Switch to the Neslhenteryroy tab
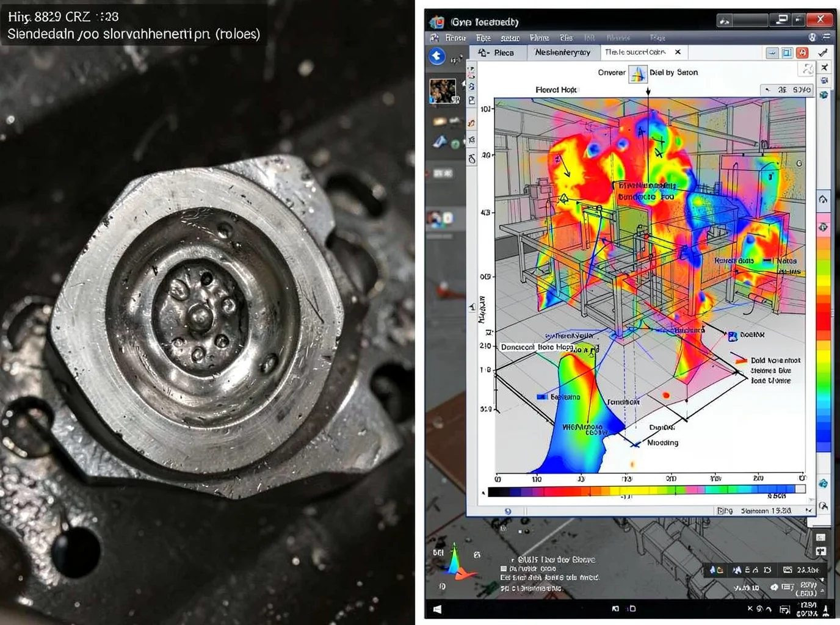Viewport: 840px width, 625px height. pyautogui.click(x=563, y=53)
